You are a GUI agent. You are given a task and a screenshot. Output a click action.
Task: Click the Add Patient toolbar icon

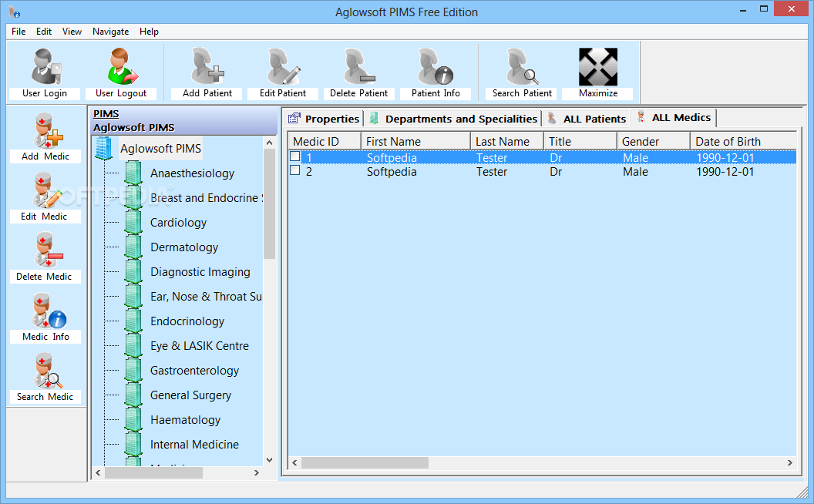pos(207,66)
